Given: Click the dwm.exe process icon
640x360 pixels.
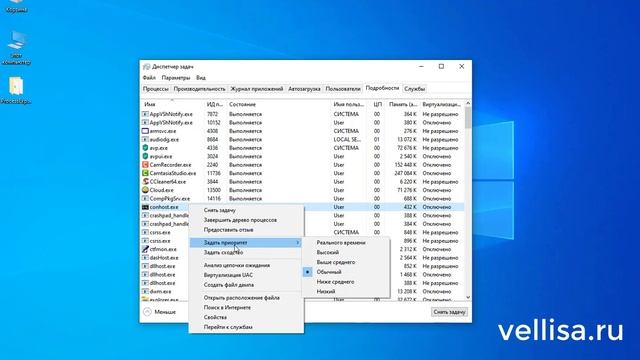Looking at the screenshot, I should 145,291.
